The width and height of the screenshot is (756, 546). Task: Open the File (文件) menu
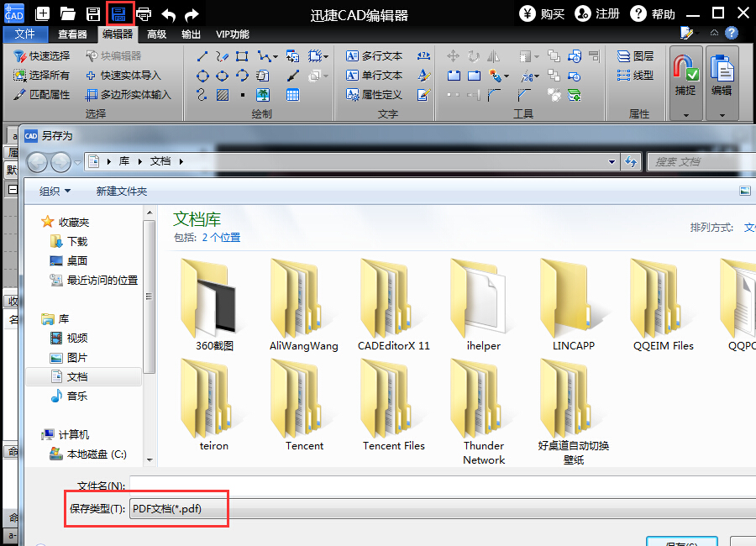(x=25, y=34)
